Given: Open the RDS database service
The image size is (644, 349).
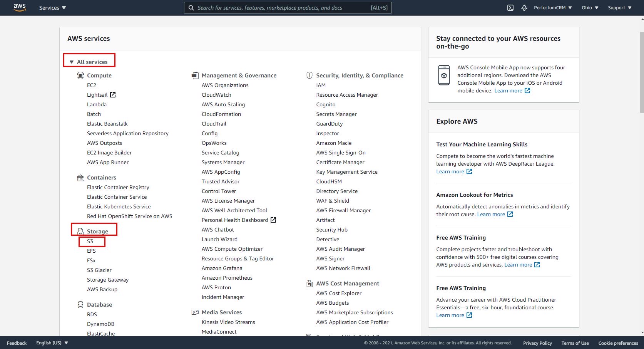Looking at the screenshot, I should click(92, 314).
